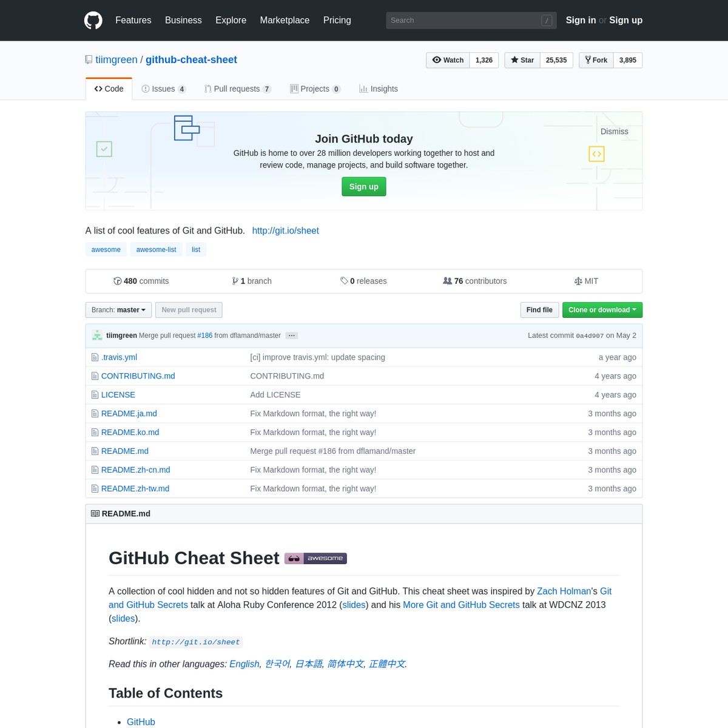Select the Code tab

coord(109,89)
